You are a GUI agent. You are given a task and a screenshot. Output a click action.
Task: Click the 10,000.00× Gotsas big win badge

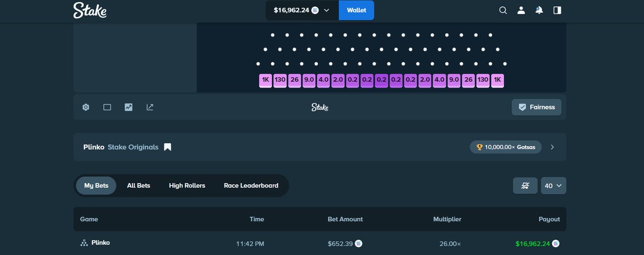click(505, 147)
